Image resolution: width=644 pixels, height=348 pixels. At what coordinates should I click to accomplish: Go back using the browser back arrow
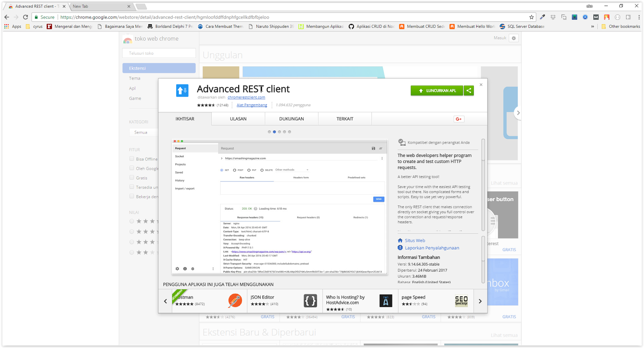pos(6,17)
